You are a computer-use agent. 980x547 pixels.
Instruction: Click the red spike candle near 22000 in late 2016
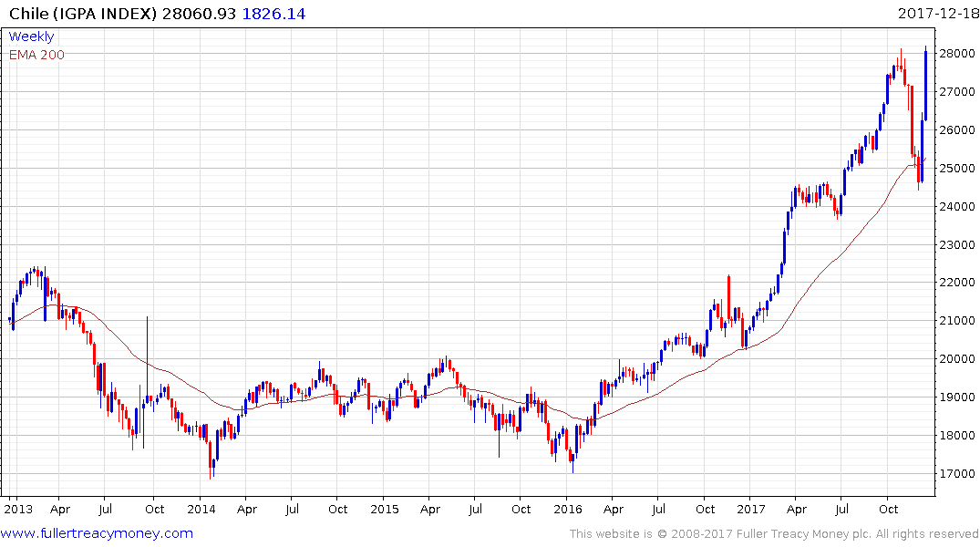[x=728, y=299]
